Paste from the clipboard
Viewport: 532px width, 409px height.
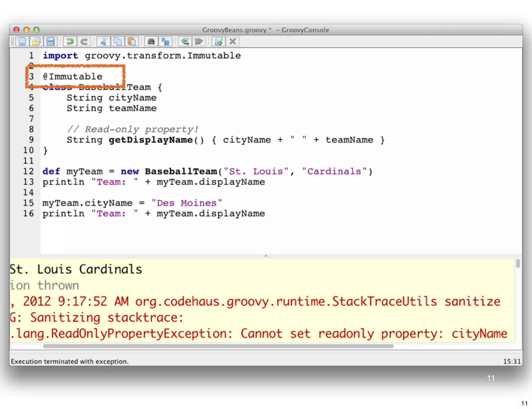(x=132, y=42)
